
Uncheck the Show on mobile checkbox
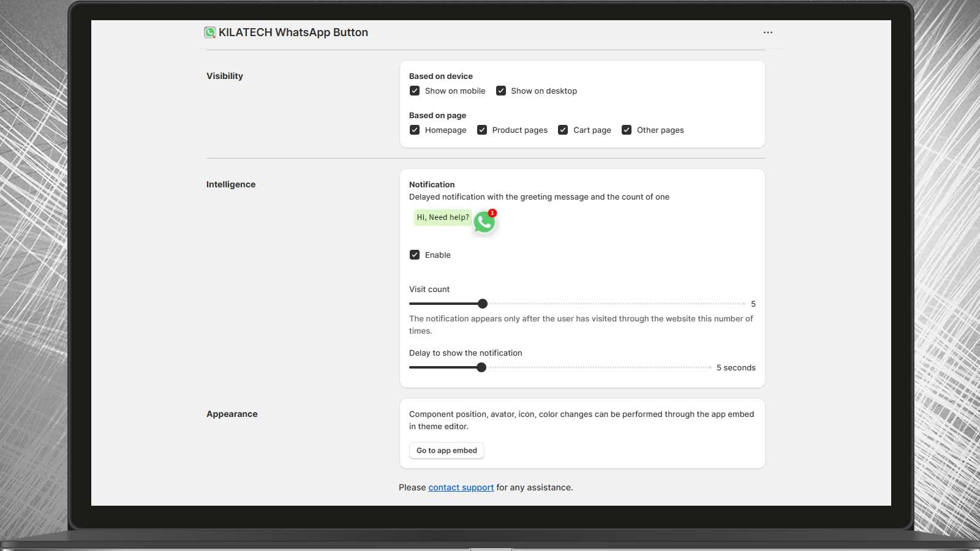(415, 91)
